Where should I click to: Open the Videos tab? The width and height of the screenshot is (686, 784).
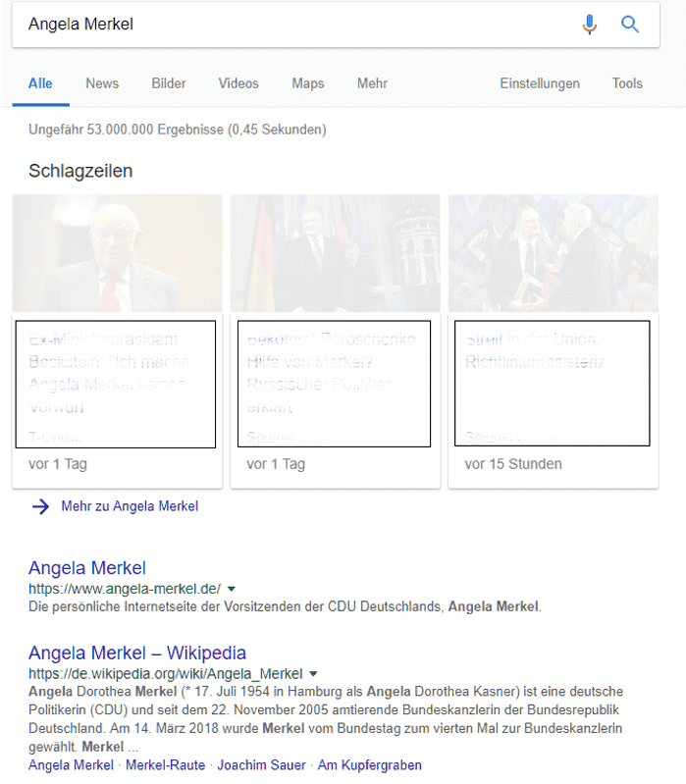pyautogui.click(x=238, y=83)
